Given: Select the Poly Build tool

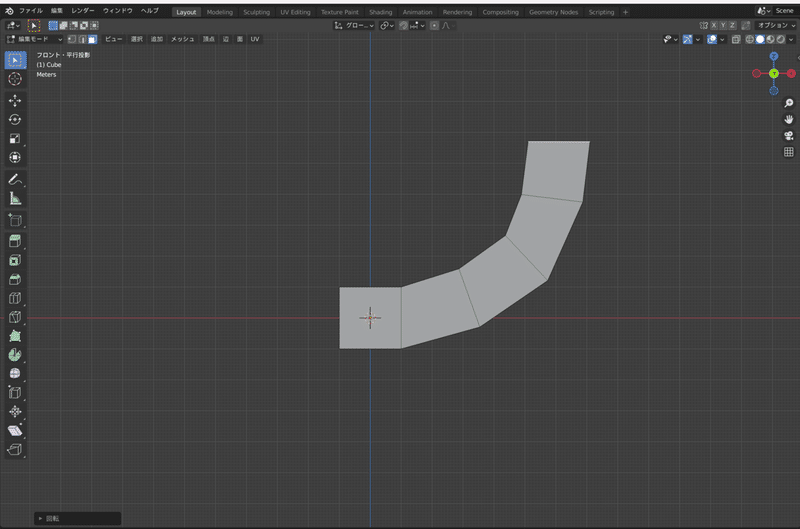Looking at the screenshot, I should coord(15,336).
